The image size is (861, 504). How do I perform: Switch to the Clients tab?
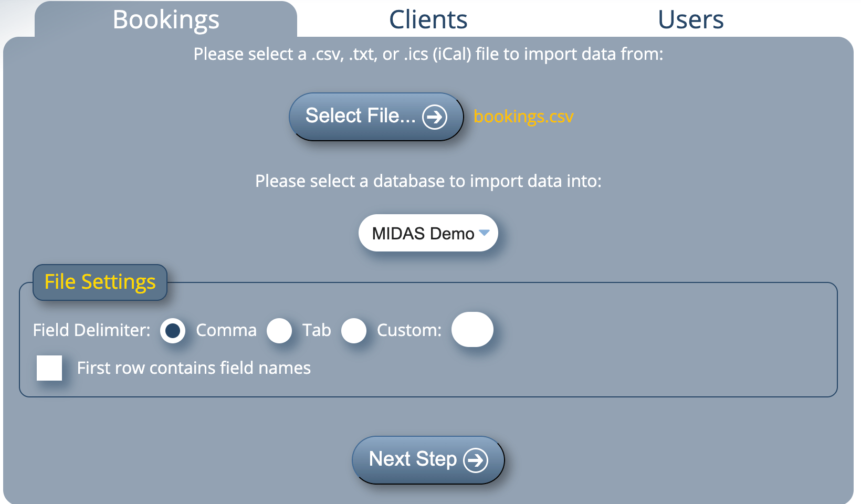pyautogui.click(x=428, y=19)
